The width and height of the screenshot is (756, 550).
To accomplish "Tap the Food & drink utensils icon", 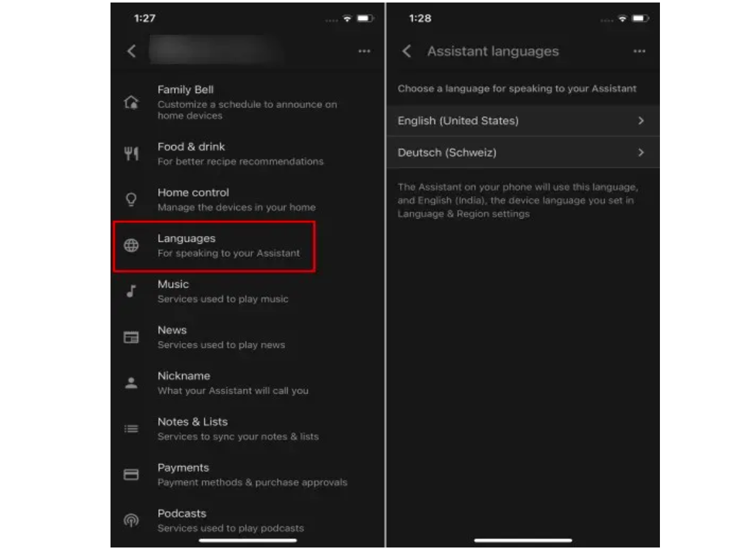I will click(131, 154).
